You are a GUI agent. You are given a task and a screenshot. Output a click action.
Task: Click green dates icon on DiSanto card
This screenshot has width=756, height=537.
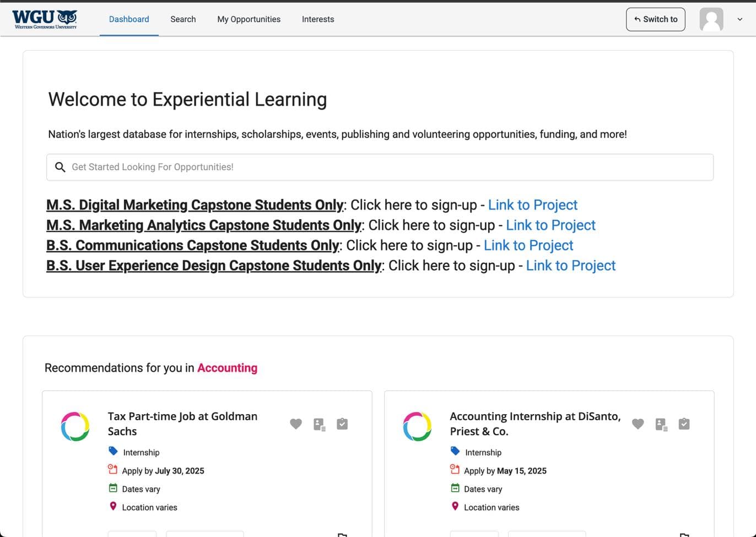pyautogui.click(x=455, y=488)
